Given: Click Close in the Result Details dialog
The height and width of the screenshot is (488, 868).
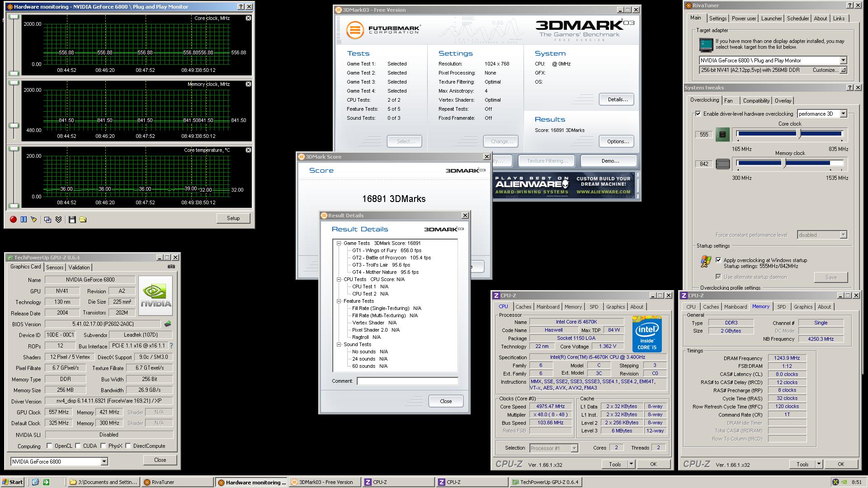Looking at the screenshot, I should tap(446, 401).
